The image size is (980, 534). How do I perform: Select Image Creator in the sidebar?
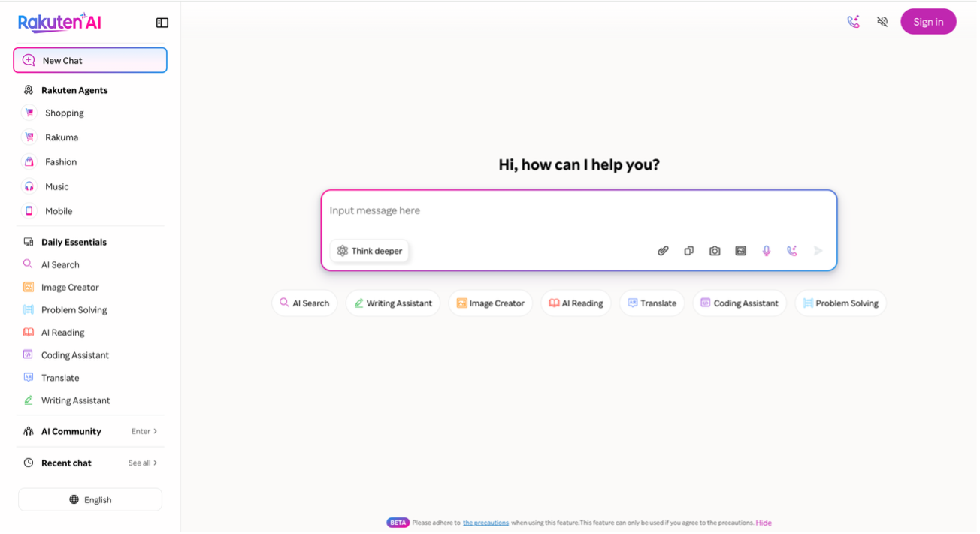tap(70, 288)
